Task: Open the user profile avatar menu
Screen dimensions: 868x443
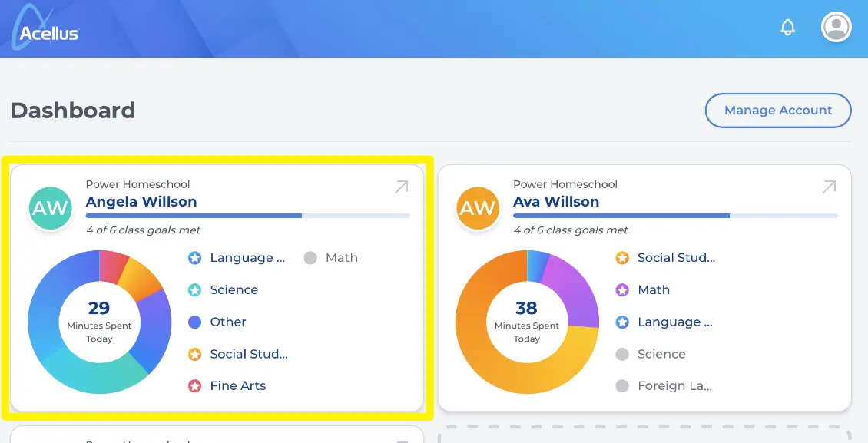Action: (836, 27)
